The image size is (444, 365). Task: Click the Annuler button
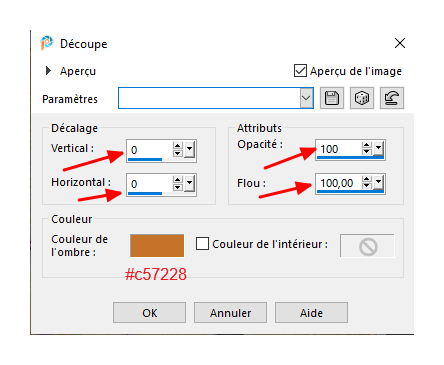point(230,313)
